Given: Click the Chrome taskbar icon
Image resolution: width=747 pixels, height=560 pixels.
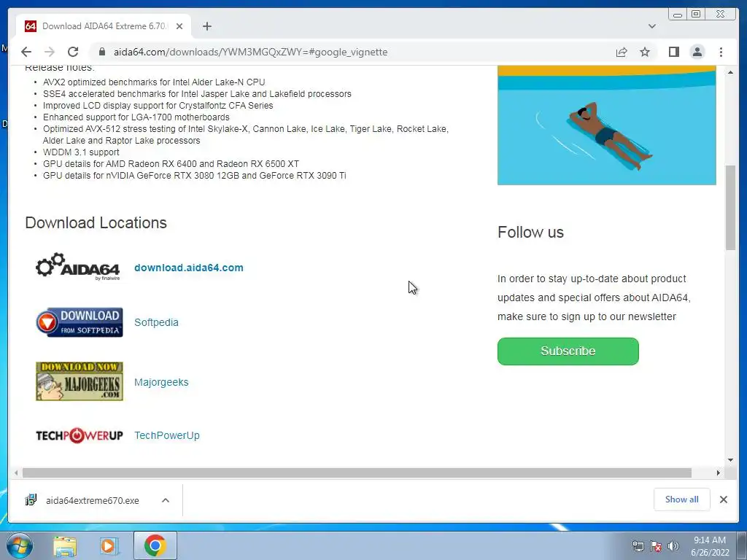Looking at the screenshot, I should point(155,545).
